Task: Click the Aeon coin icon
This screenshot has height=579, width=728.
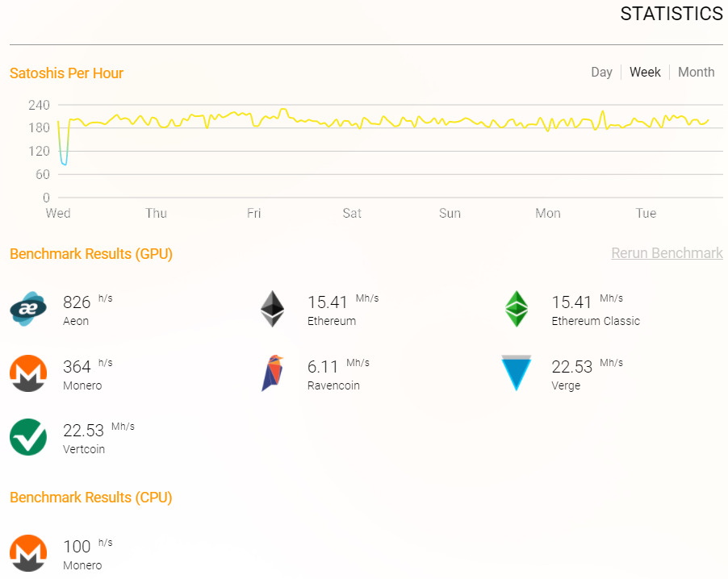Action: pos(27,309)
